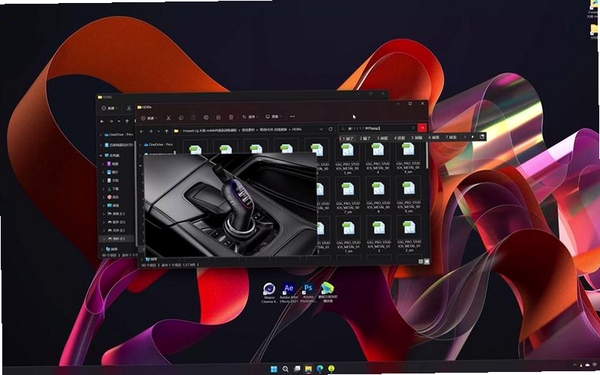The height and width of the screenshot is (375, 600).
Task: Open taskbar Search magnifier
Action: (x=285, y=369)
